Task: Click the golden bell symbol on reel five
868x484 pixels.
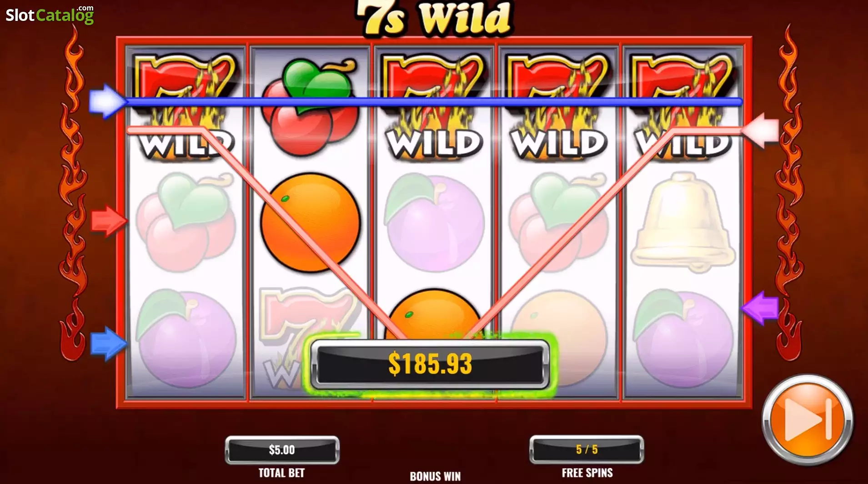Action: [682, 222]
